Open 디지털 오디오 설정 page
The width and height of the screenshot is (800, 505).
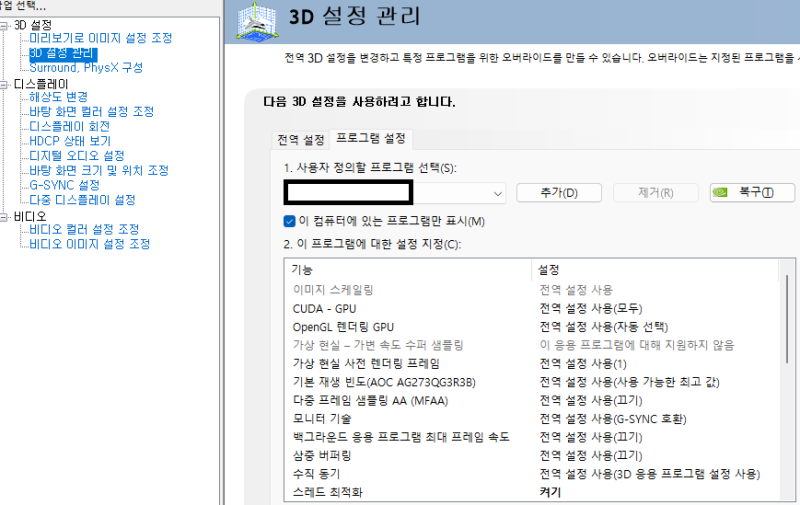[77, 156]
